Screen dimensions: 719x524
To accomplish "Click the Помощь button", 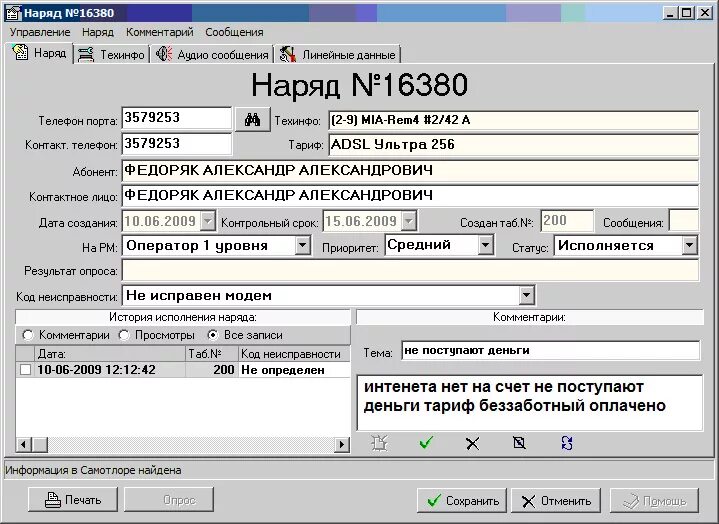I will point(654,501).
